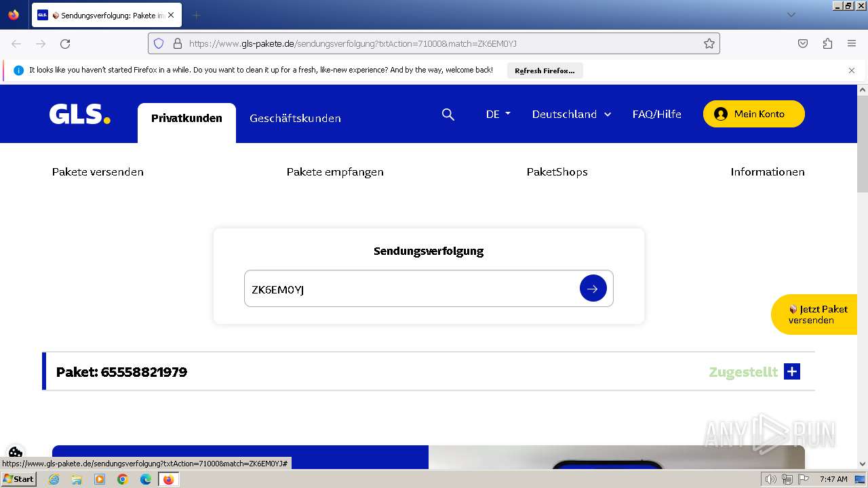Open tracking protection shield icon

click(159, 43)
